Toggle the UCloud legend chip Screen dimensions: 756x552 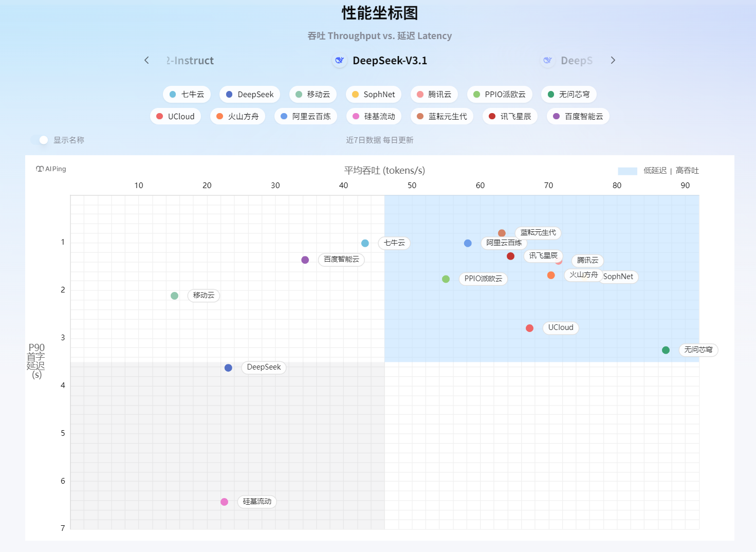click(175, 117)
